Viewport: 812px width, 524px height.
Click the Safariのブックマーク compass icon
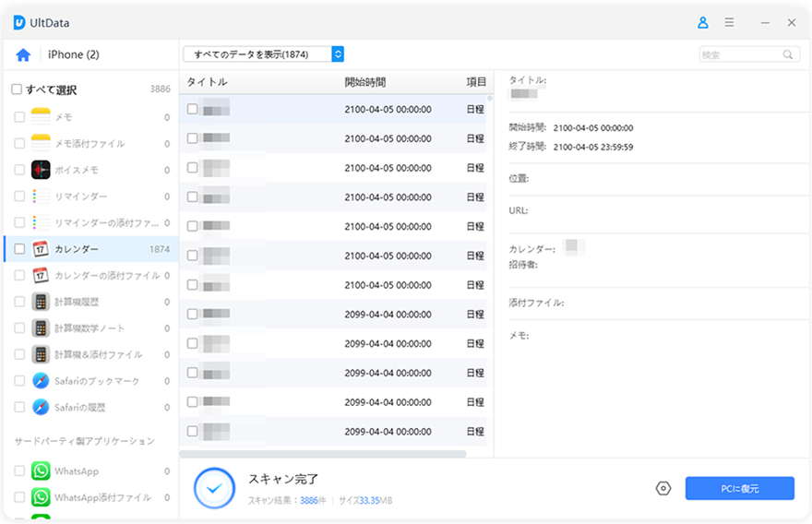click(41, 381)
